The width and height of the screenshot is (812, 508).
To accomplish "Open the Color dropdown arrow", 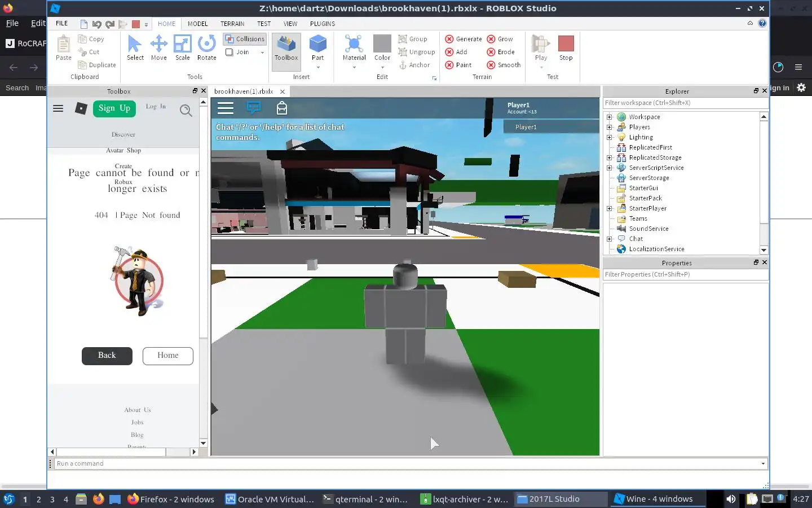I will point(382,68).
